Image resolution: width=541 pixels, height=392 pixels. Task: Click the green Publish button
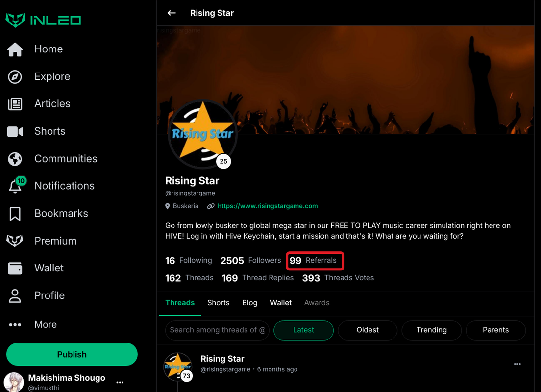(x=72, y=354)
